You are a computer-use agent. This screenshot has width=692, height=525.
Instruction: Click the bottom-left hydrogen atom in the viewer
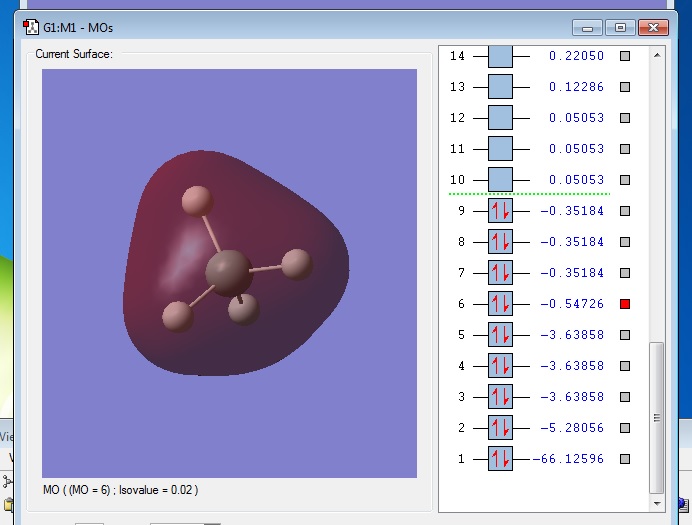click(178, 316)
